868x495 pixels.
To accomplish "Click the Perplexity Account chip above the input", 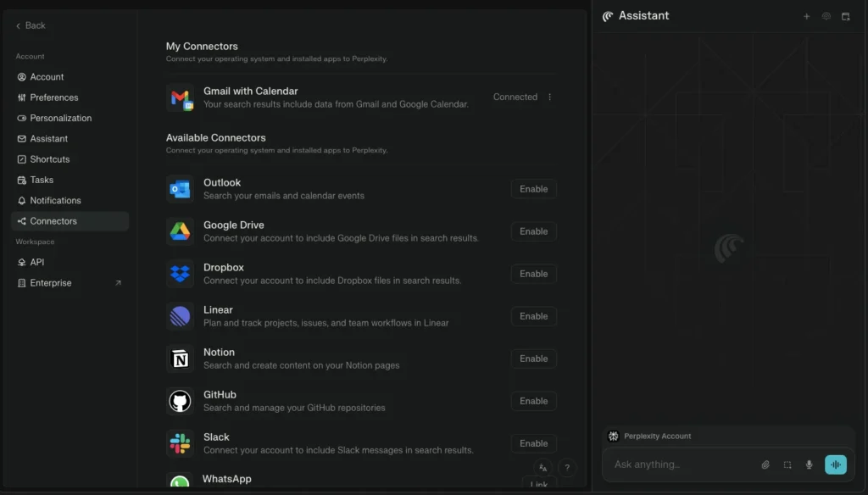I will tap(651, 437).
